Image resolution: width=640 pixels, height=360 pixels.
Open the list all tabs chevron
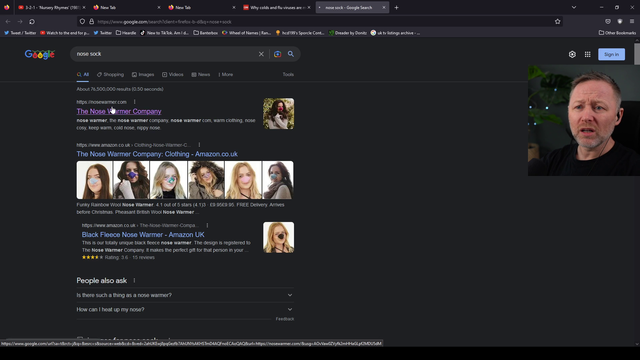(574, 7)
